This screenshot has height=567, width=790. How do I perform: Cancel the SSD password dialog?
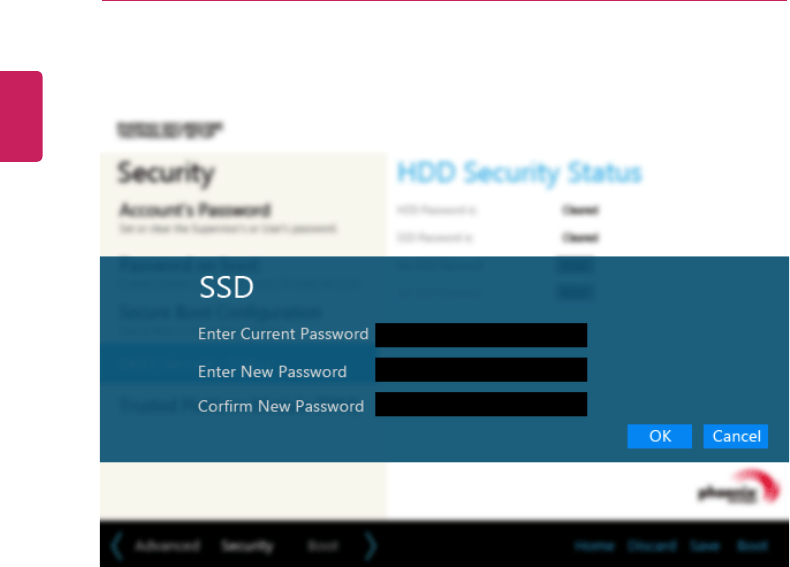tap(736, 436)
